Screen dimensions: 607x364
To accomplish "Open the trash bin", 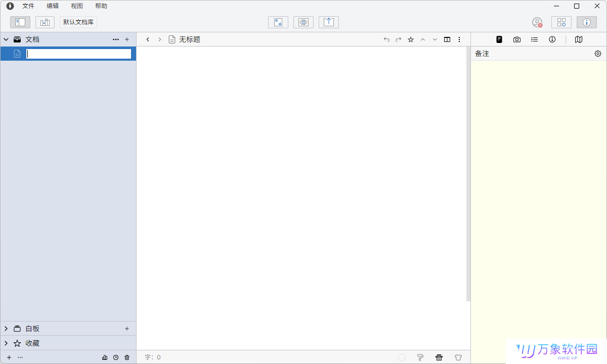I will (127, 357).
